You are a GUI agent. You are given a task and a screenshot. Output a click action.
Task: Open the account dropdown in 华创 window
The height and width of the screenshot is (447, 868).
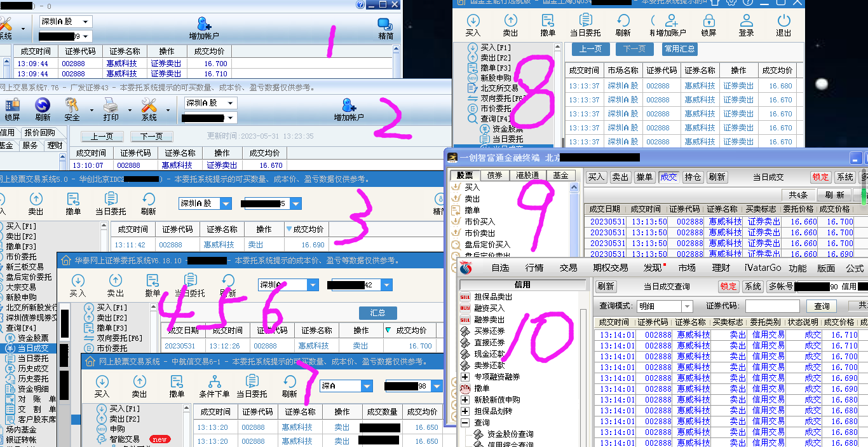295,203
